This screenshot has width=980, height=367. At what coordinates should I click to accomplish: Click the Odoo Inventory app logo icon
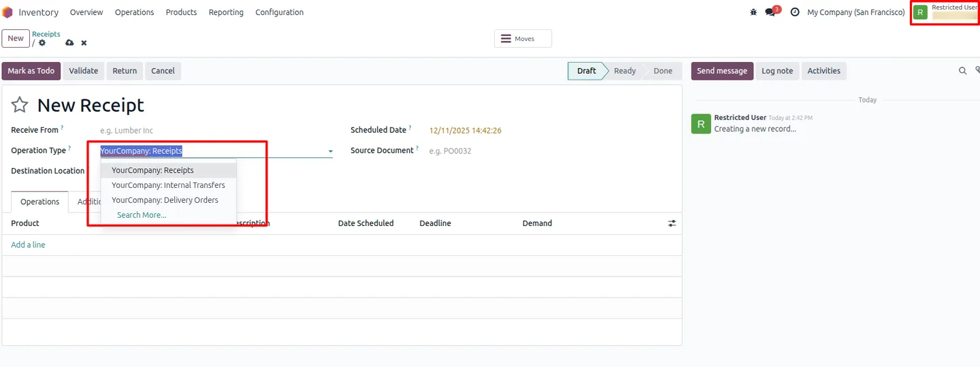[7, 12]
